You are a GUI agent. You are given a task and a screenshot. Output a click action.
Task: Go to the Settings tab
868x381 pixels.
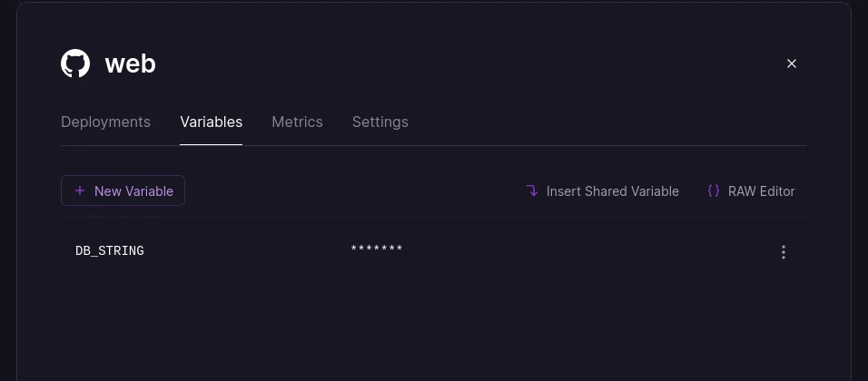(380, 122)
